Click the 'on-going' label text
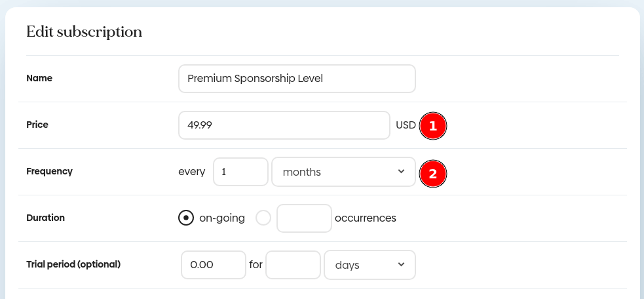The height and width of the screenshot is (299, 644). [221, 218]
